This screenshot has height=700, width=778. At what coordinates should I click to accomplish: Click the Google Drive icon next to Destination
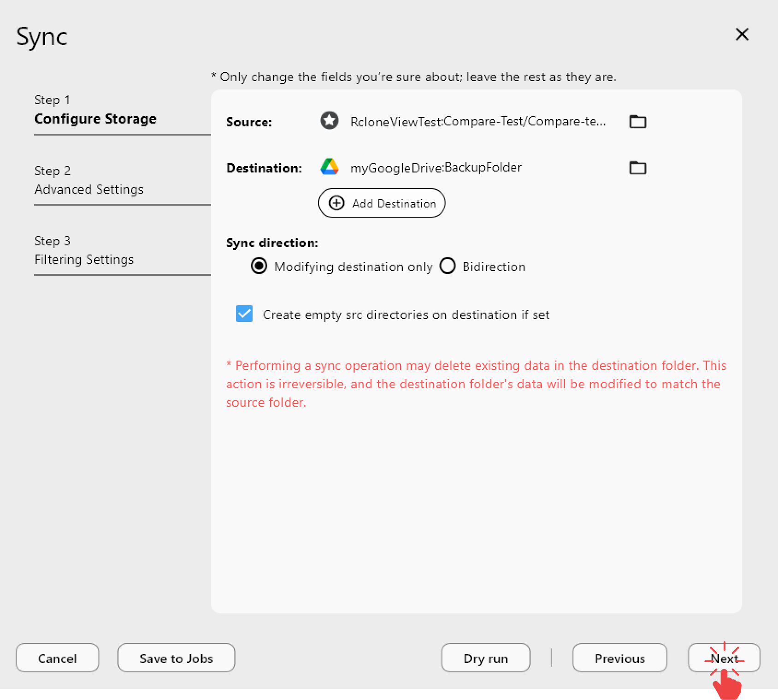click(330, 167)
